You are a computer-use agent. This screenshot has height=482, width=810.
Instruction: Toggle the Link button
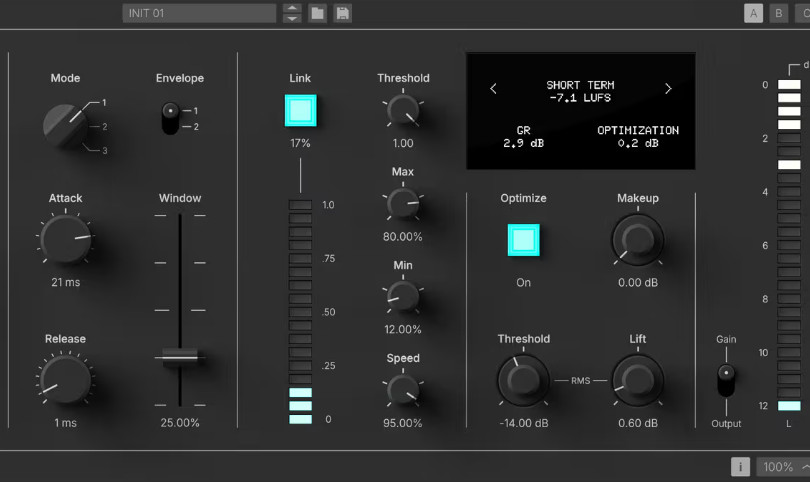[x=300, y=111]
